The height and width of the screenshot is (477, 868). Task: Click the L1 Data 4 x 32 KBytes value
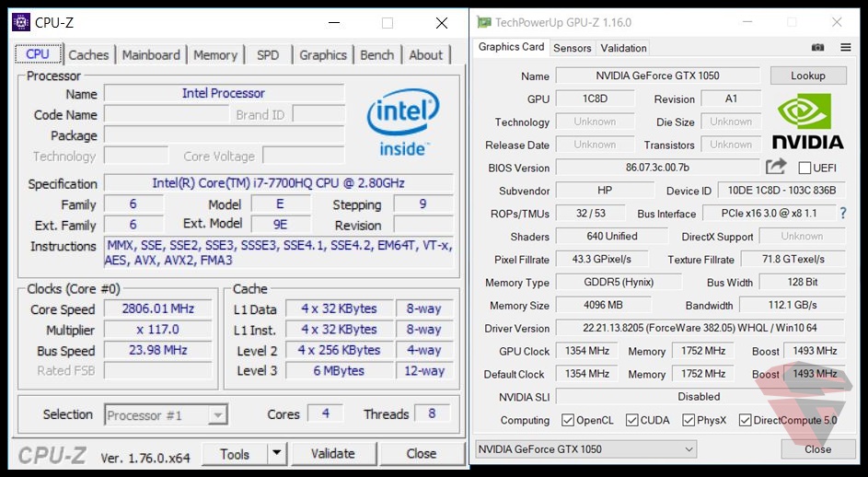pyautogui.click(x=339, y=308)
